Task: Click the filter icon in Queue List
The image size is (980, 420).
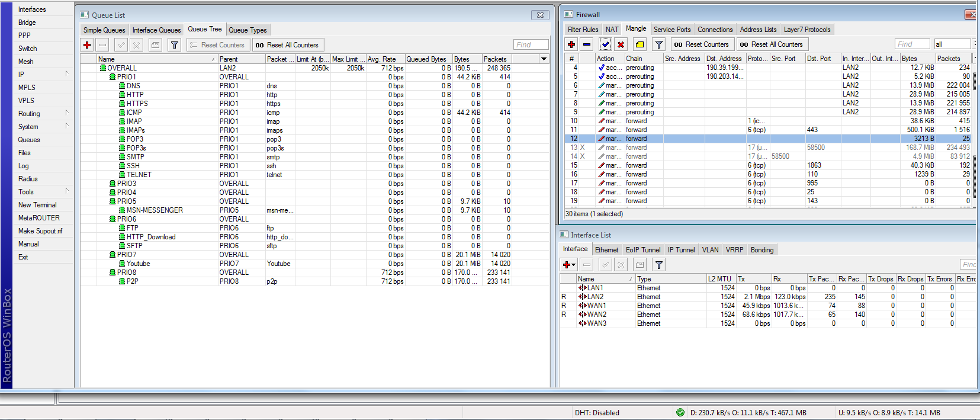Action: coord(174,45)
